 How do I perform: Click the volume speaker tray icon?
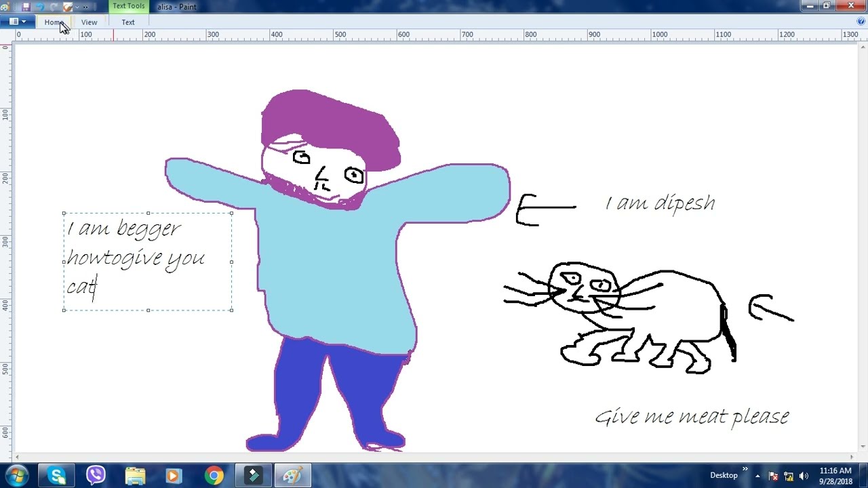pos(804,476)
